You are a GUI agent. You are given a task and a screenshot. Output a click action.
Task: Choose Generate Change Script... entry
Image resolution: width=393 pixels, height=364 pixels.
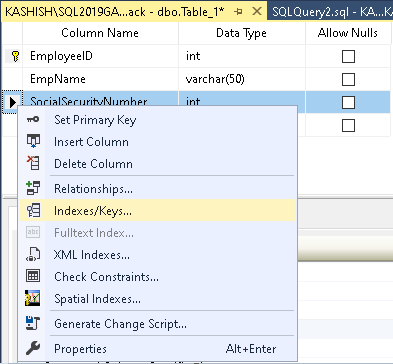click(157, 324)
